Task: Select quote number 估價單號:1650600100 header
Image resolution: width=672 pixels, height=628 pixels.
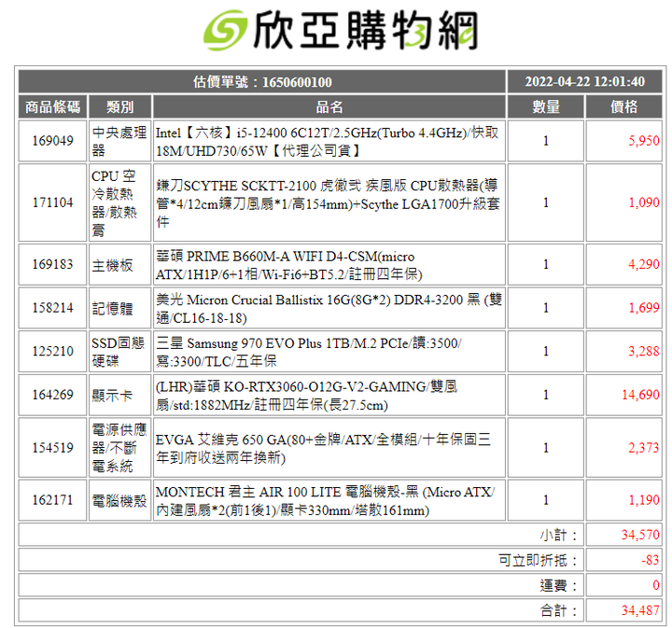Action: tap(262, 81)
